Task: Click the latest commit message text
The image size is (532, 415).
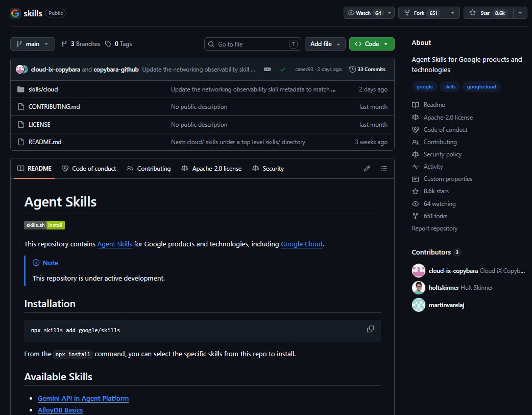Action: pyautogui.click(x=199, y=70)
